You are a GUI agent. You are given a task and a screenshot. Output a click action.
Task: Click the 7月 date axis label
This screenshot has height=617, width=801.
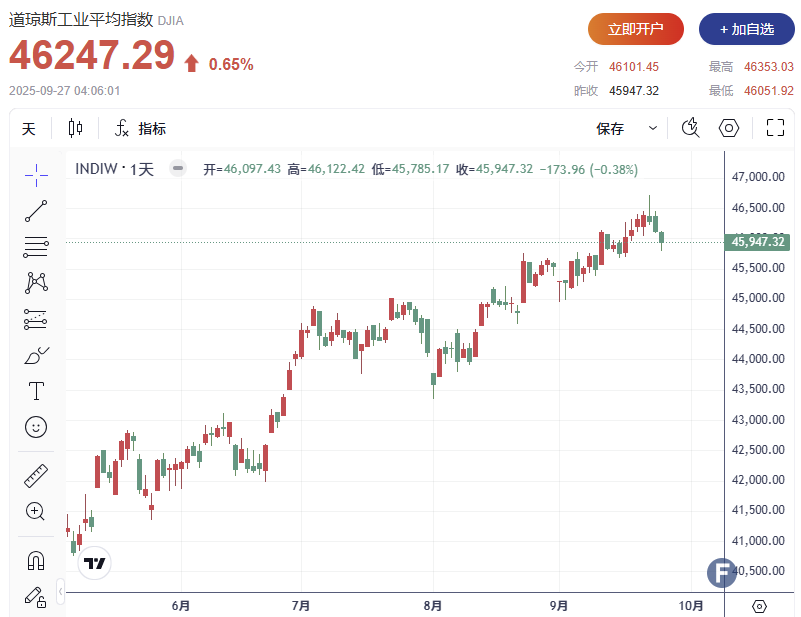(301, 606)
